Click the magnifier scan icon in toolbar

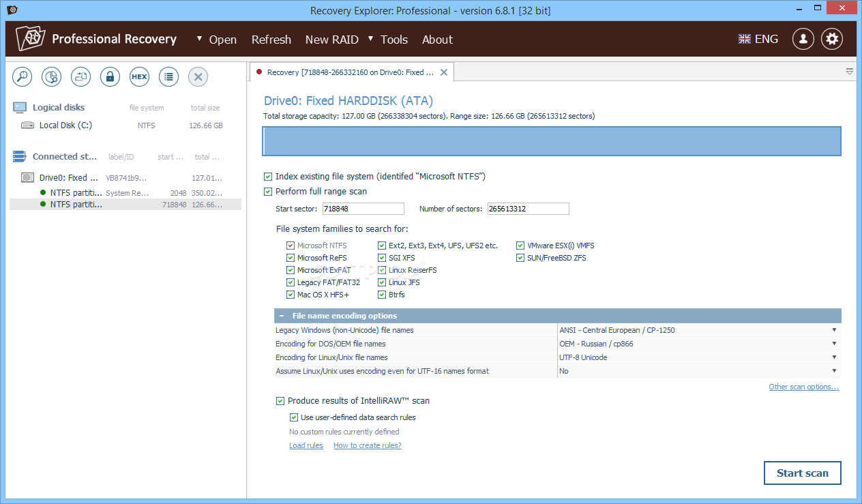pos(23,77)
